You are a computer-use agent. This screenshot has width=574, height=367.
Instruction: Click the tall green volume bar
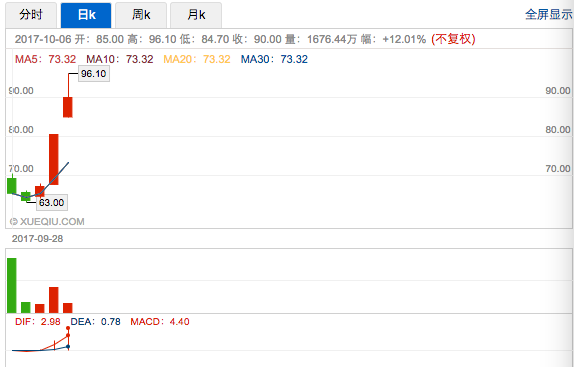tap(12, 285)
